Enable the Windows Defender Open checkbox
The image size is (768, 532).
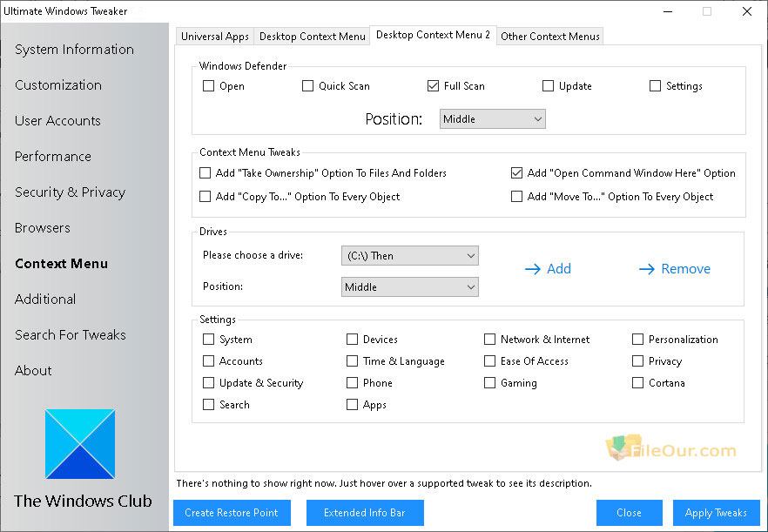point(209,86)
